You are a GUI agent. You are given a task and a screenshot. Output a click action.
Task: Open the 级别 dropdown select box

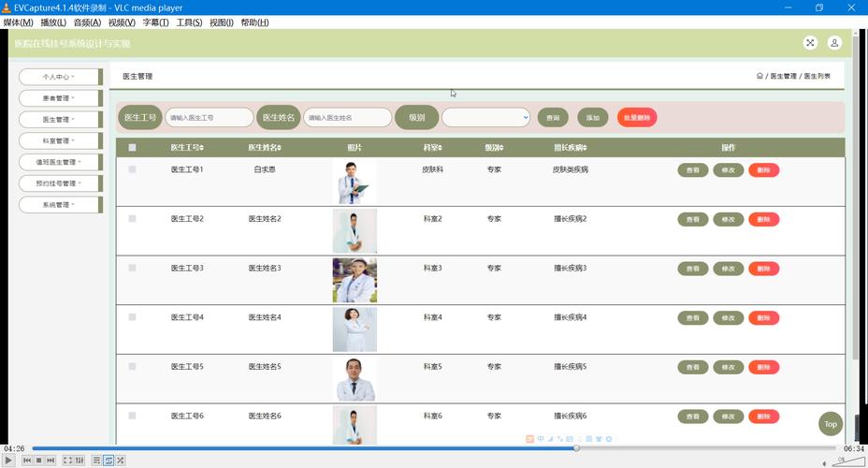pyautogui.click(x=486, y=117)
